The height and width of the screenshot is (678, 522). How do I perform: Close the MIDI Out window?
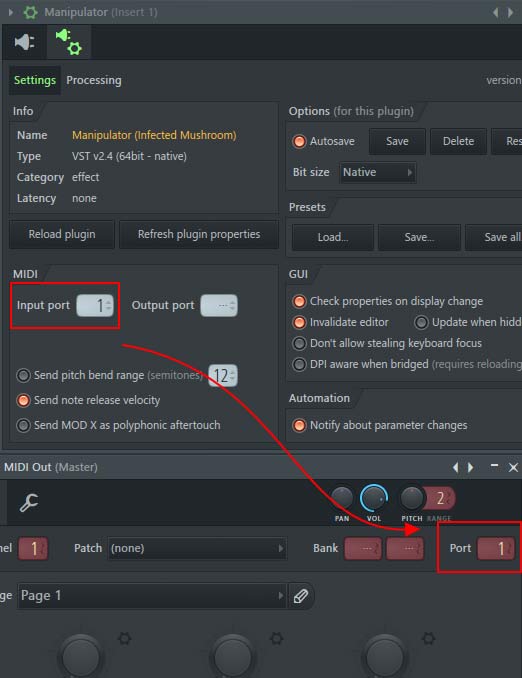tap(513, 467)
